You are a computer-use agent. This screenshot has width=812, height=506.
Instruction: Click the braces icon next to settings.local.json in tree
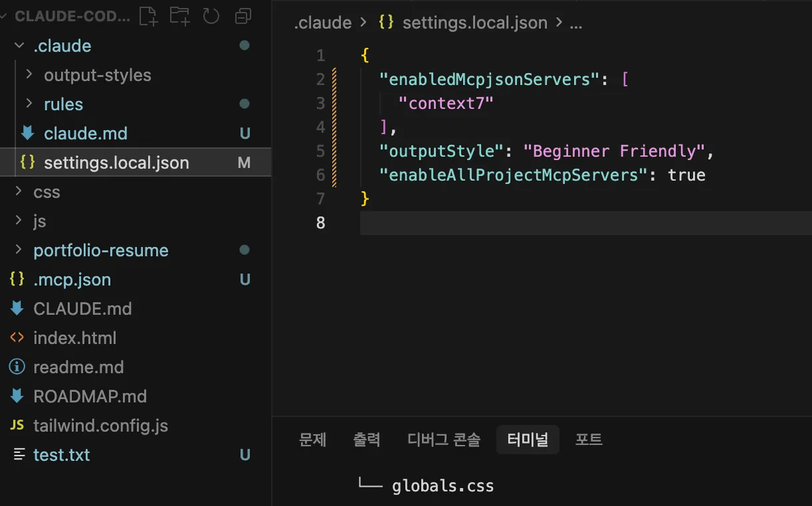pyautogui.click(x=27, y=162)
